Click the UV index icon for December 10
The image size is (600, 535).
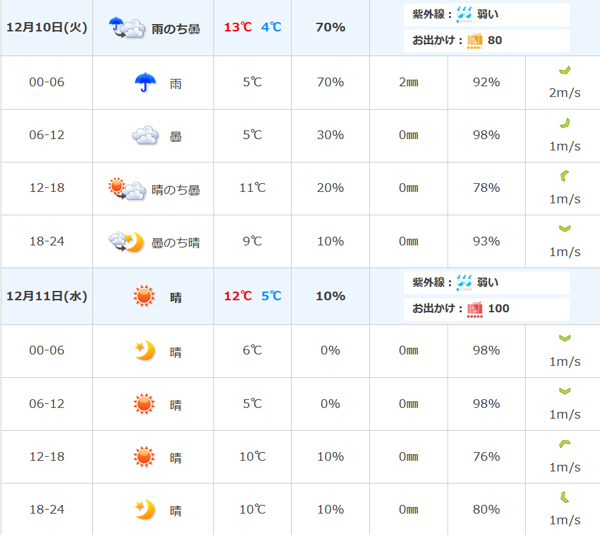(x=465, y=14)
